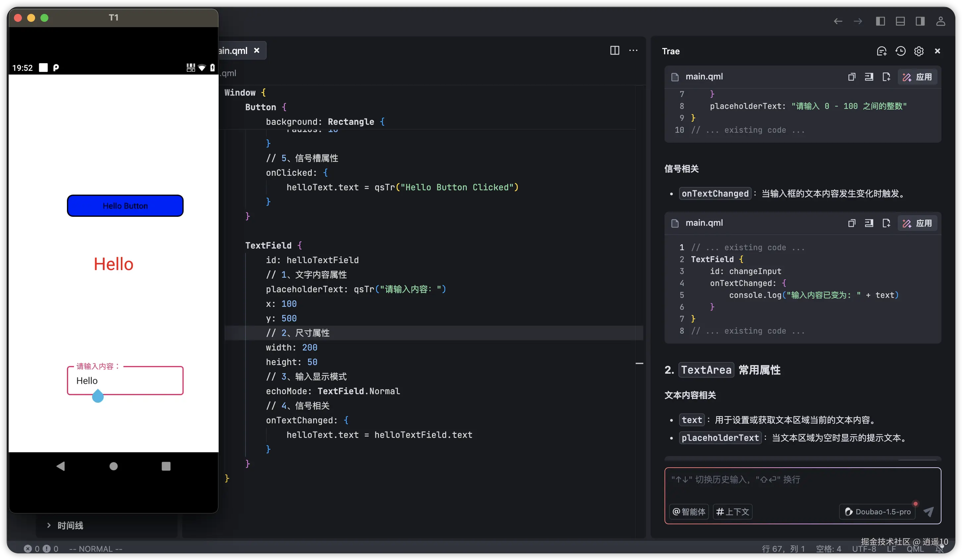962x560 pixels.
Task: Click the Hello Button in emulator
Action: tap(125, 206)
